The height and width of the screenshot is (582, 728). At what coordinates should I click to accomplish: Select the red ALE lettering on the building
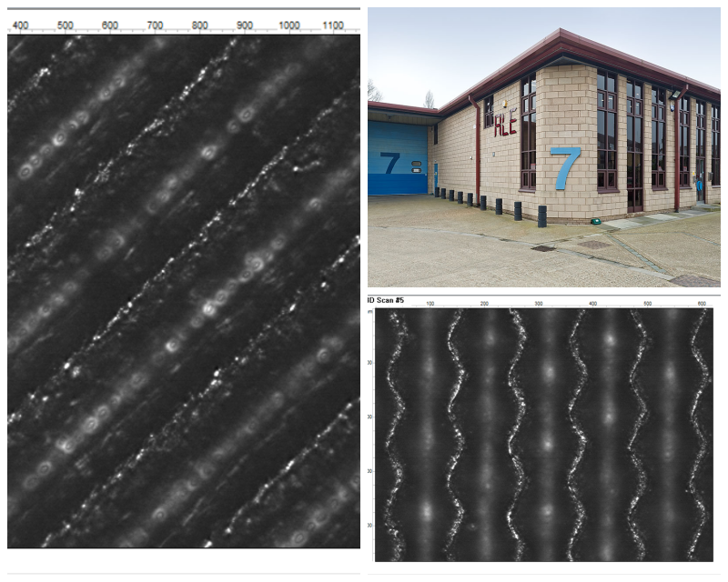coord(506,125)
